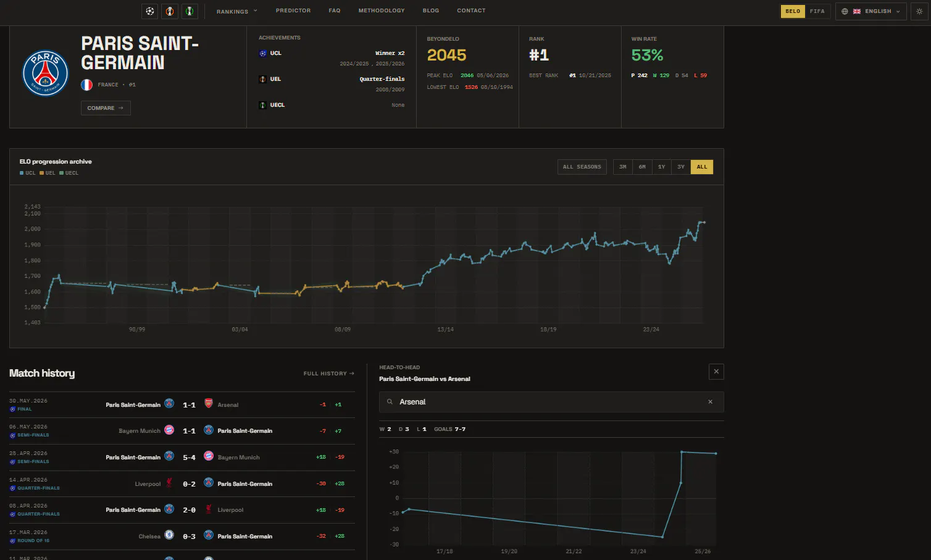931x560 pixels.
Task: Switch rating system to FIFA
Action: tap(817, 11)
